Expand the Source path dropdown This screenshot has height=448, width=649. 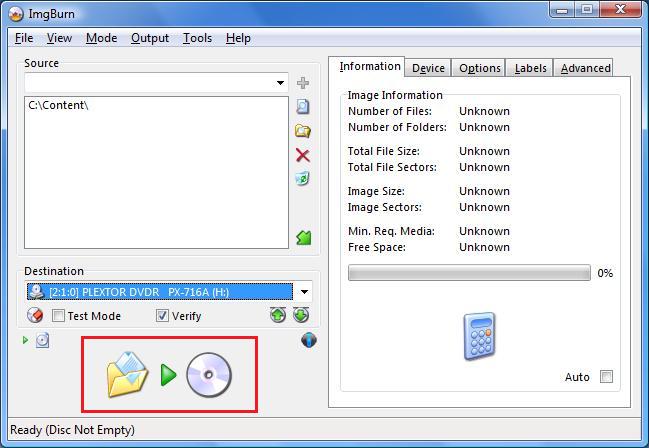[x=281, y=83]
